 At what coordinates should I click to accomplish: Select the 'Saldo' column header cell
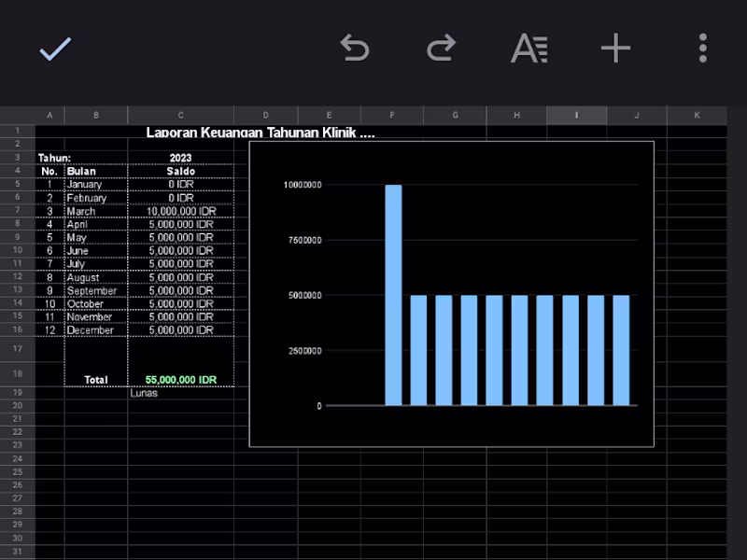tap(180, 171)
